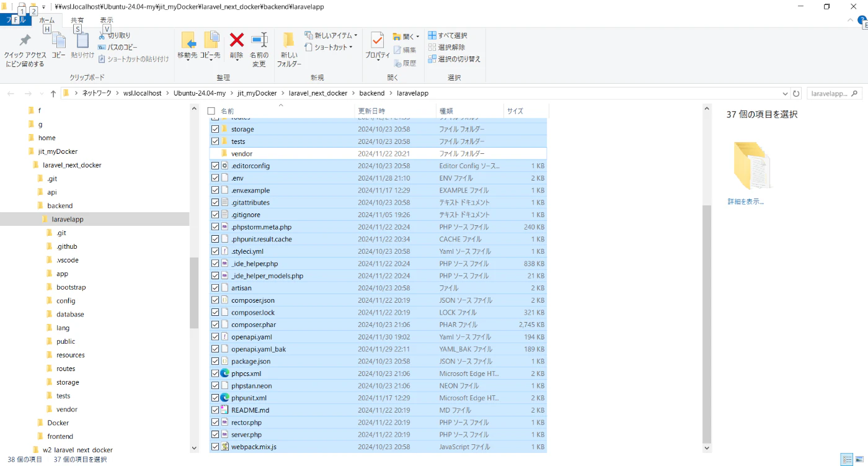Image resolution: width=868 pixels, height=466 pixels.
Task: Refresh the address bar location
Action: 797,93
